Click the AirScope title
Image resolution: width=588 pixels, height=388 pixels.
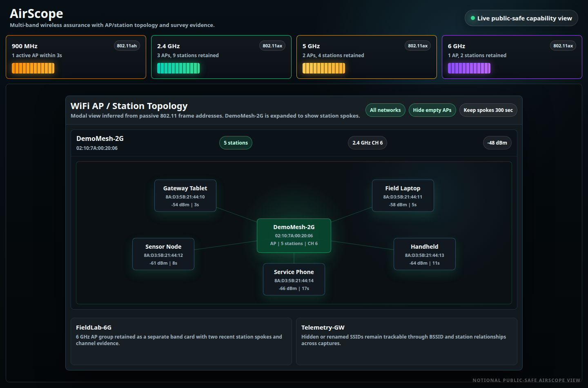point(36,13)
